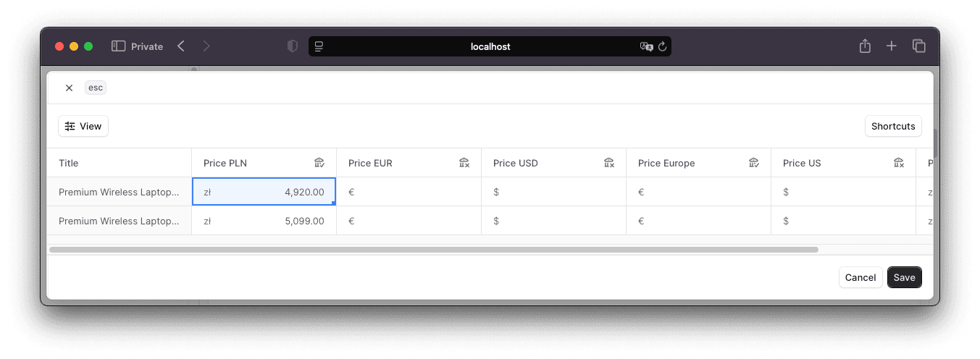
Task: Click the tax icon in Price US header
Action: (899, 163)
